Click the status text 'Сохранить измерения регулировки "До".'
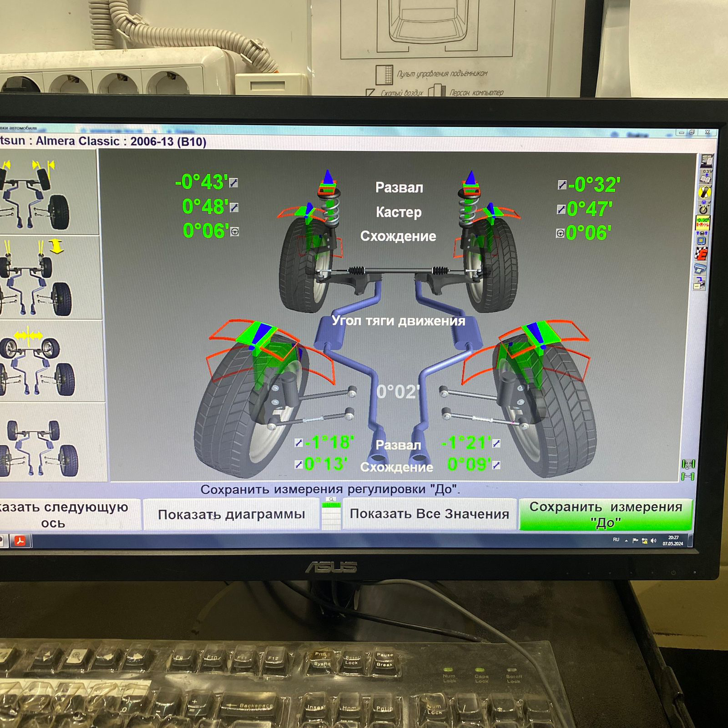The image size is (728, 728). tap(330, 490)
